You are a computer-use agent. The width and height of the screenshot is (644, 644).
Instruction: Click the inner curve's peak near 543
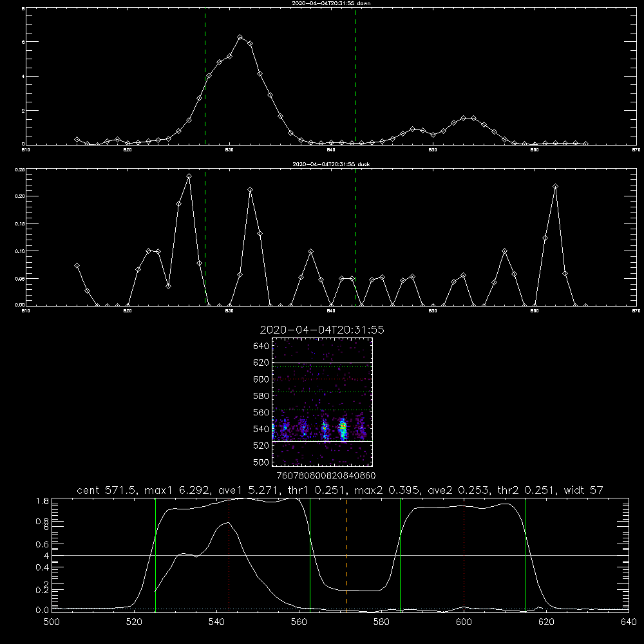point(227,523)
